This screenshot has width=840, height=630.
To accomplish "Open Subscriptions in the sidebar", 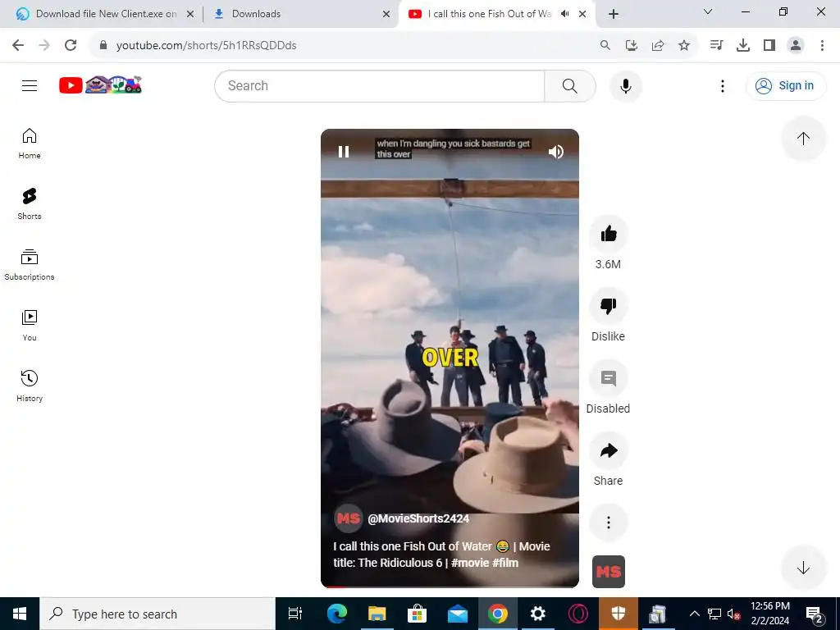I will tap(30, 265).
